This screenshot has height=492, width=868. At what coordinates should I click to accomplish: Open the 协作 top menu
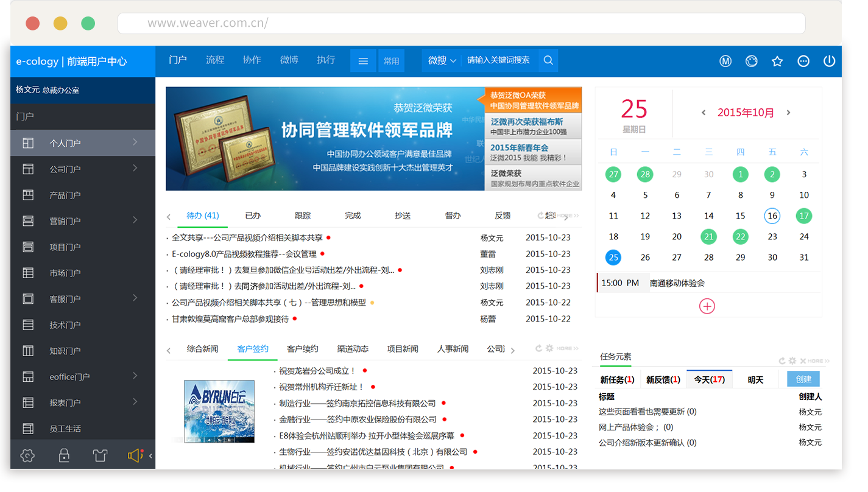tap(252, 60)
